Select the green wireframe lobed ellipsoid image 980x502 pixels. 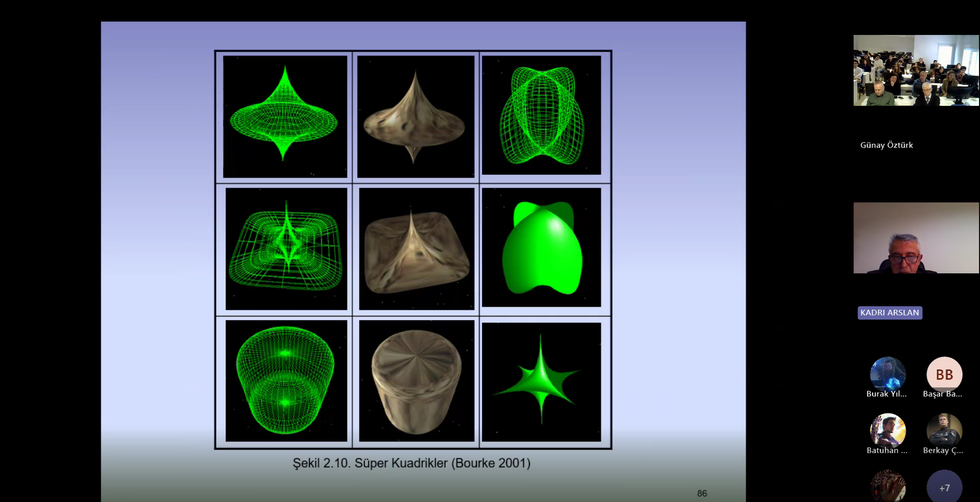pyautogui.click(x=541, y=115)
